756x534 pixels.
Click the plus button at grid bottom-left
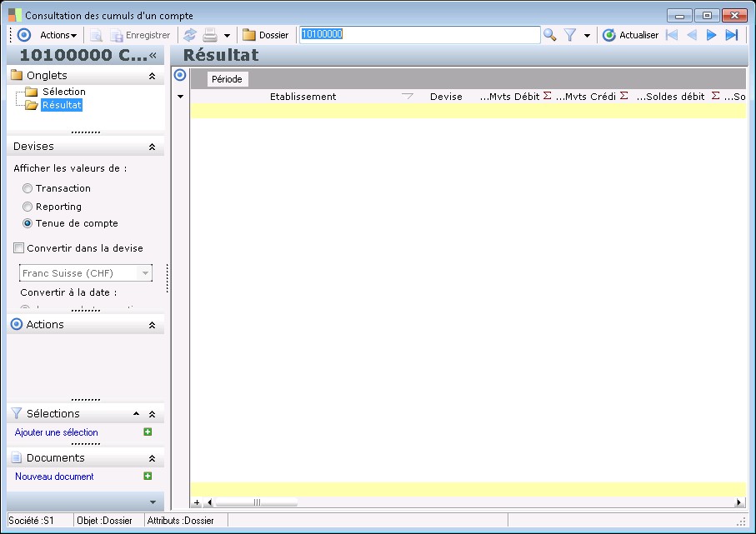point(197,502)
